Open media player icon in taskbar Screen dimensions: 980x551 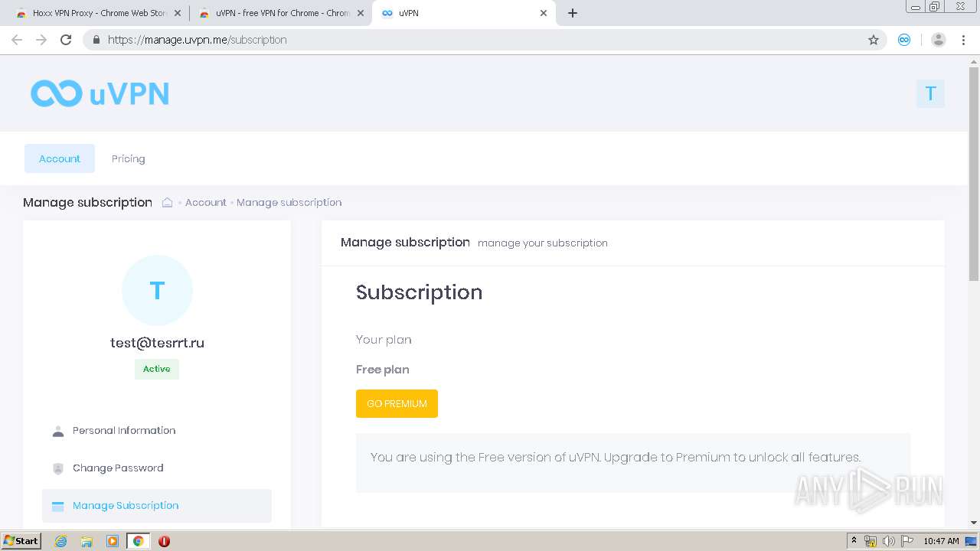click(112, 541)
